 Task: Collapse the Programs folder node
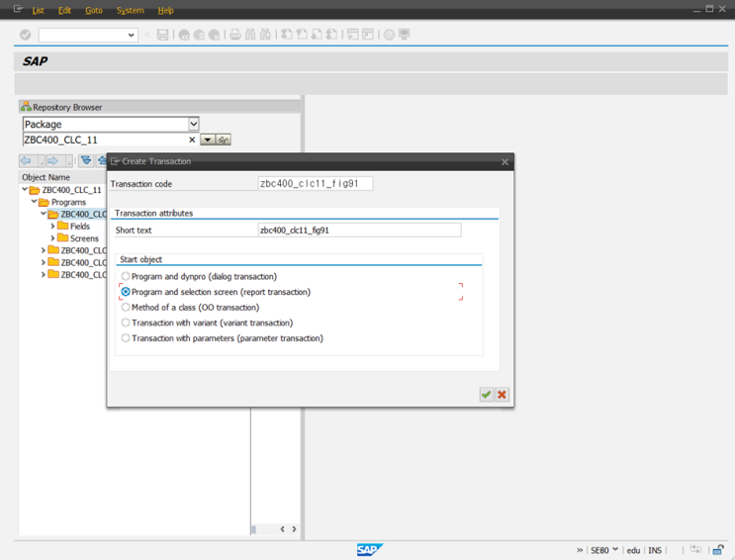point(35,202)
